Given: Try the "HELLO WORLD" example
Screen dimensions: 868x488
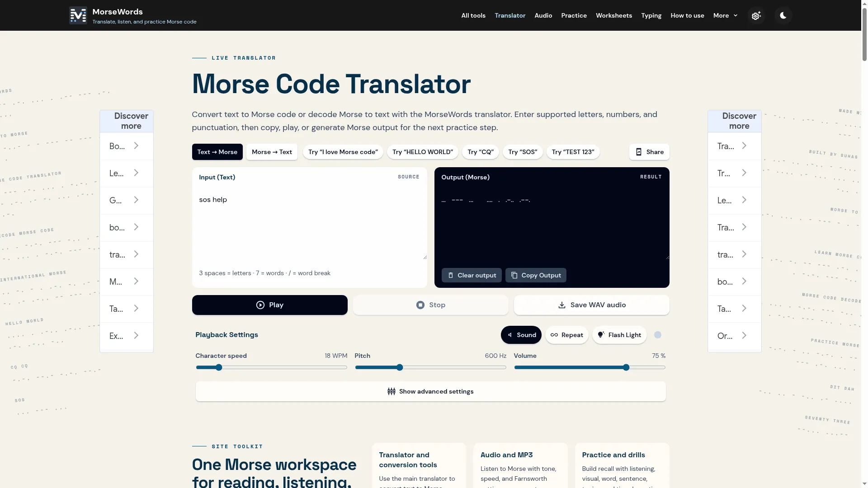Looking at the screenshot, I should click(423, 152).
